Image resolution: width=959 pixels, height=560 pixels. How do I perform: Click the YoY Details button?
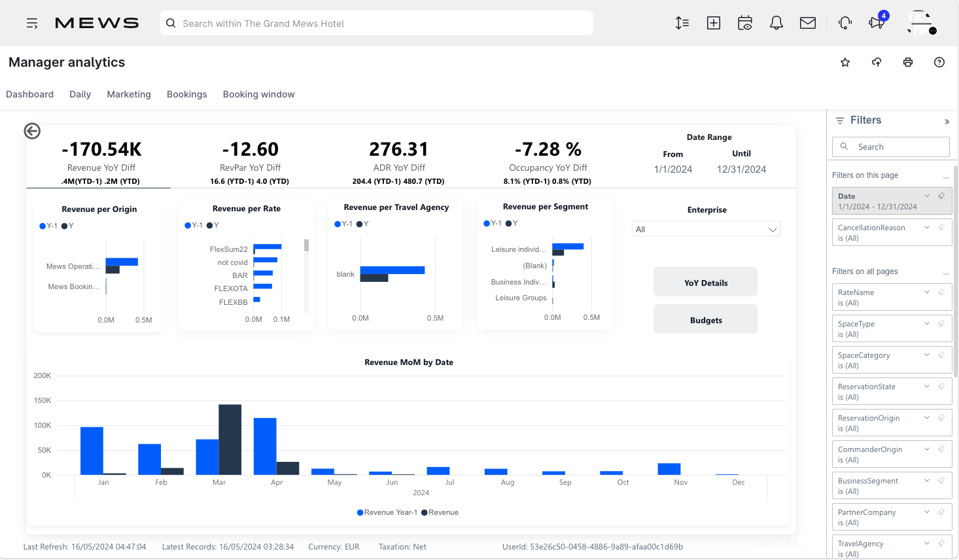[706, 283]
